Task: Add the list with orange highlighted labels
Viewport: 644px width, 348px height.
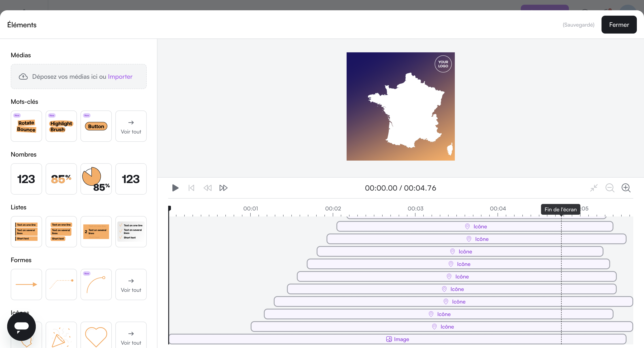Action: coord(61,231)
